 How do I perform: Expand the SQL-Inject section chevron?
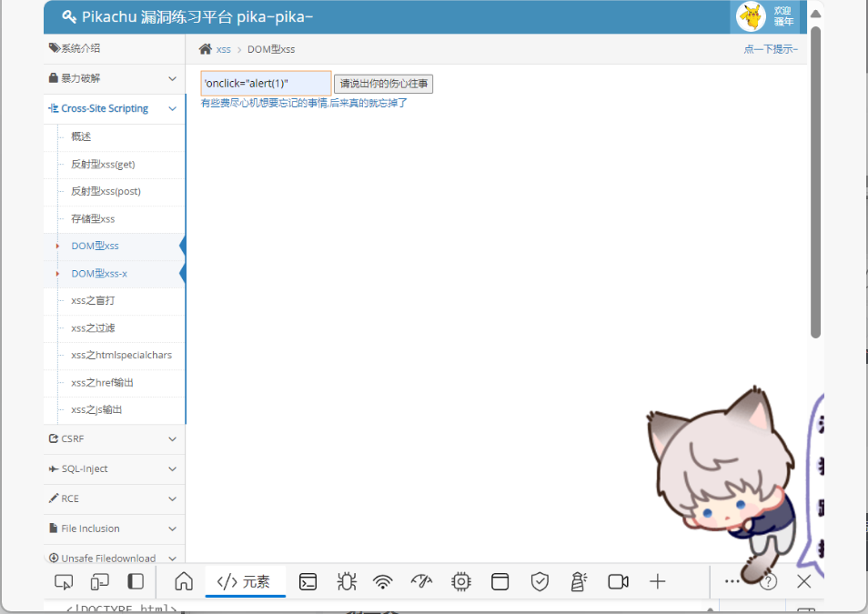(172, 469)
